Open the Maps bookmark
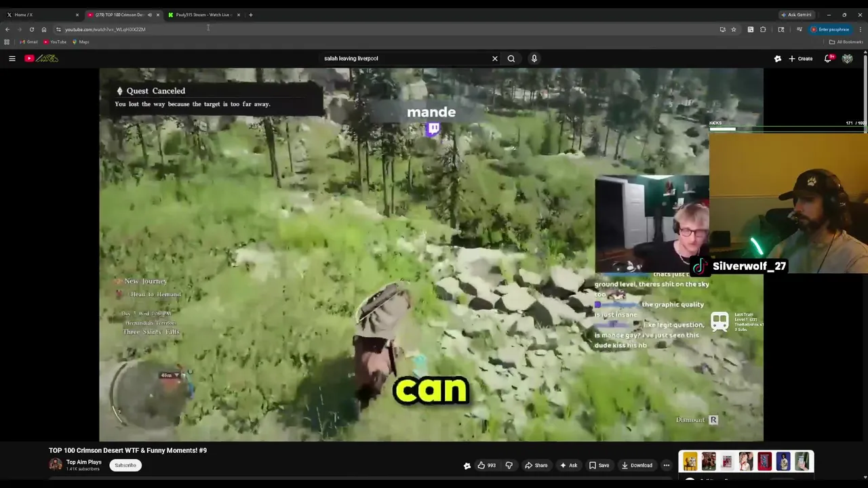868x488 pixels. [81, 42]
